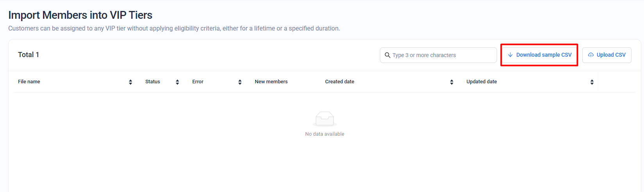Sort by Created date using its arrows
644x192 pixels.
(x=452, y=82)
